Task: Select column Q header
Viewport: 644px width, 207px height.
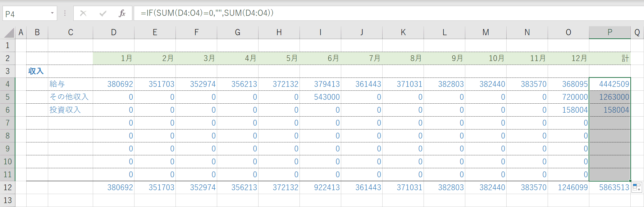Action: click(637, 33)
